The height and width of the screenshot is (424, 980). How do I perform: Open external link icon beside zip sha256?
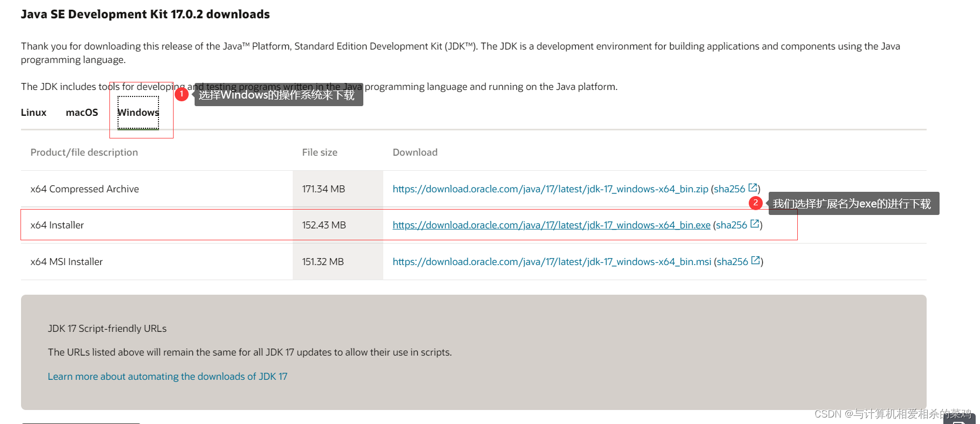(x=753, y=188)
